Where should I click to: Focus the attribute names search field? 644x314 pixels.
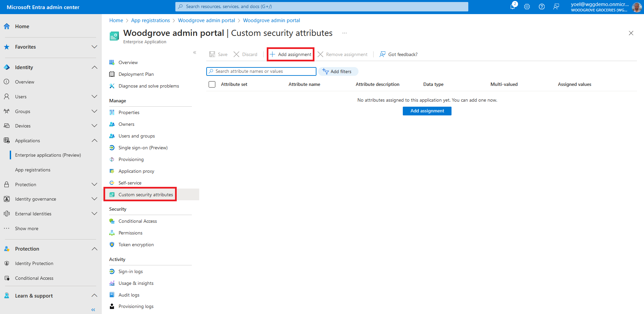262,71
